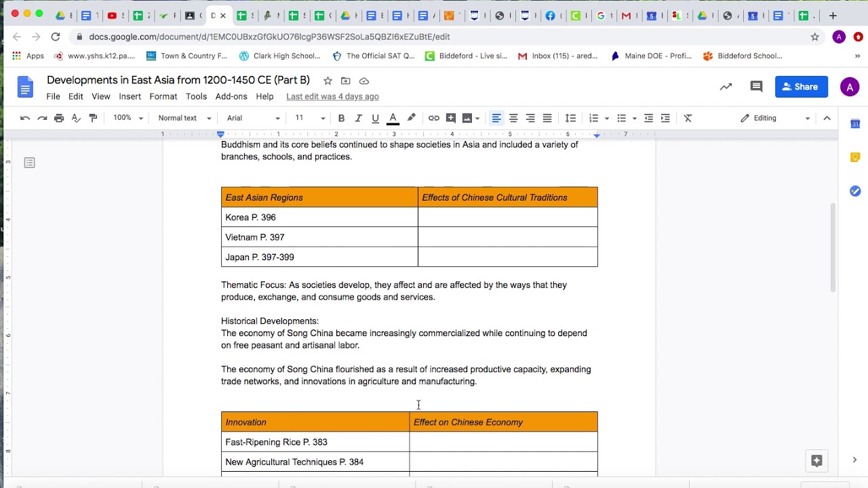Screen dimensions: 868x488
Task: Click the Redo arrow in toolbar
Action: (x=42, y=118)
